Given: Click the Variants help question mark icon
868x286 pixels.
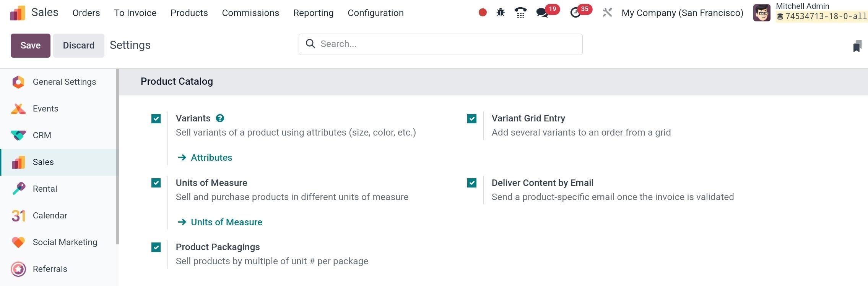Looking at the screenshot, I should pos(220,118).
